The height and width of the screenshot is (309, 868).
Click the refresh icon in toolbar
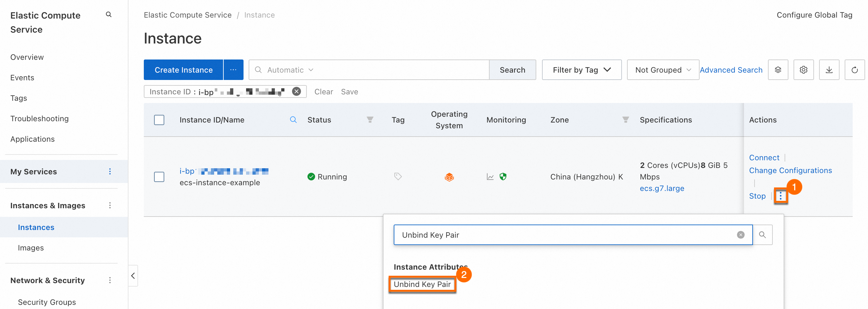854,70
